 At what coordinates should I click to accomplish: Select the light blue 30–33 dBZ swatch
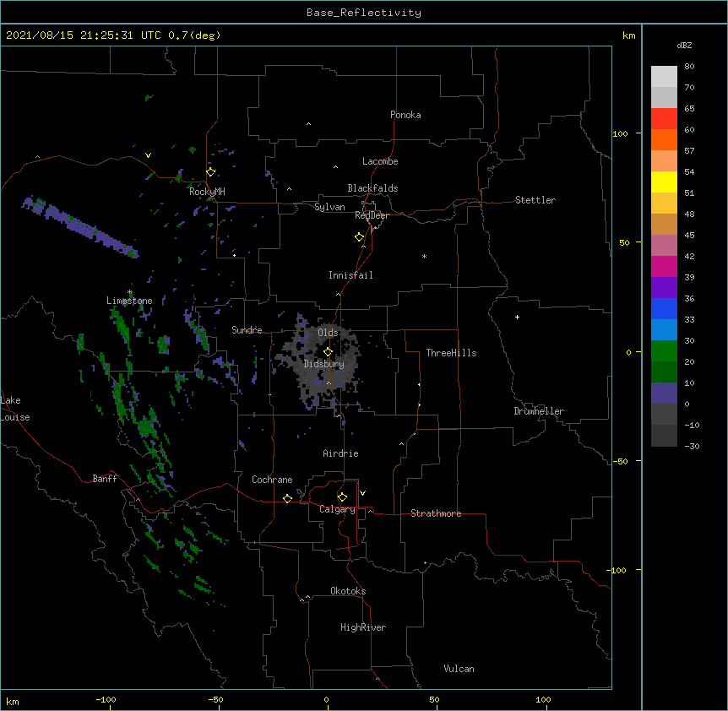click(x=664, y=330)
